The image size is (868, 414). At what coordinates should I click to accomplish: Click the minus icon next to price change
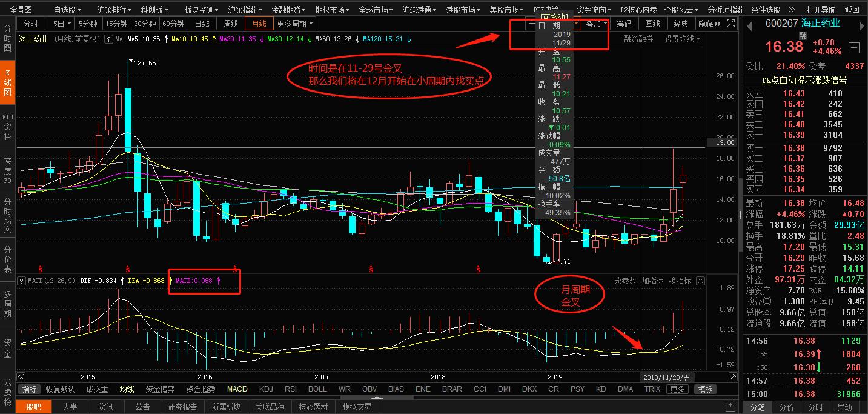tap(854, 47)
